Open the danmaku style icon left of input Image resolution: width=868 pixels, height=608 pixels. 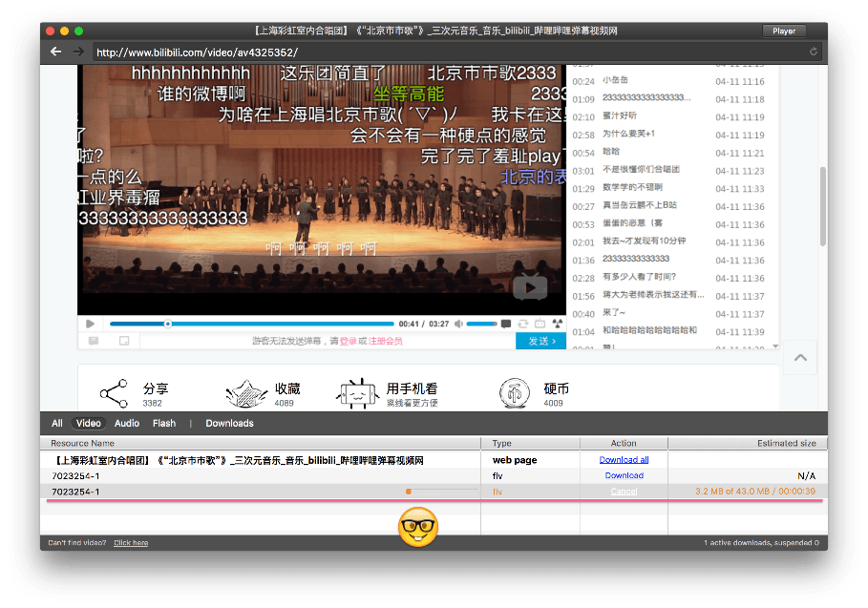[x=94, y=341]
